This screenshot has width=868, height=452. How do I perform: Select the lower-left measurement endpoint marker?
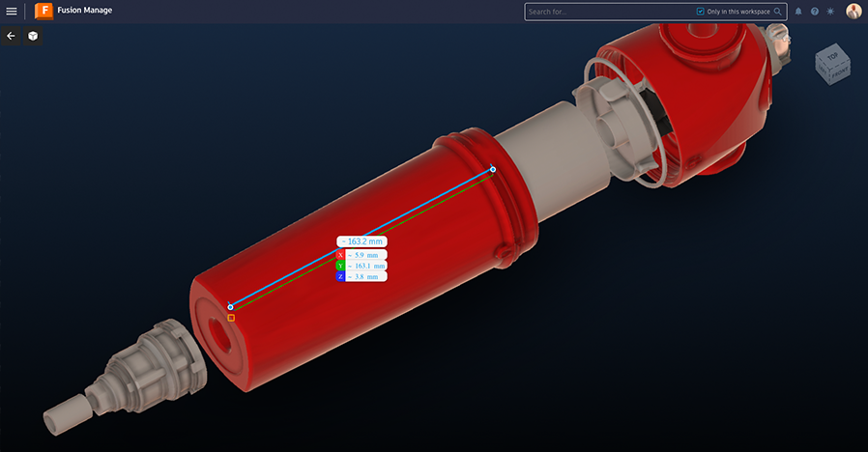(x=230, y=307)
